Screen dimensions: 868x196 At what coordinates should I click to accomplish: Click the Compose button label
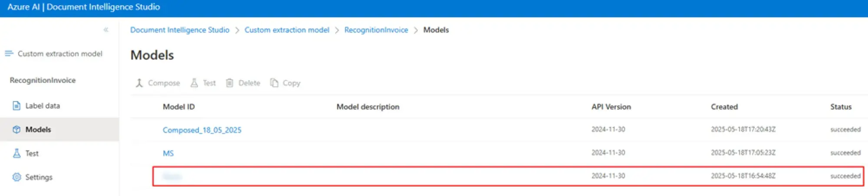click(164, 83)
